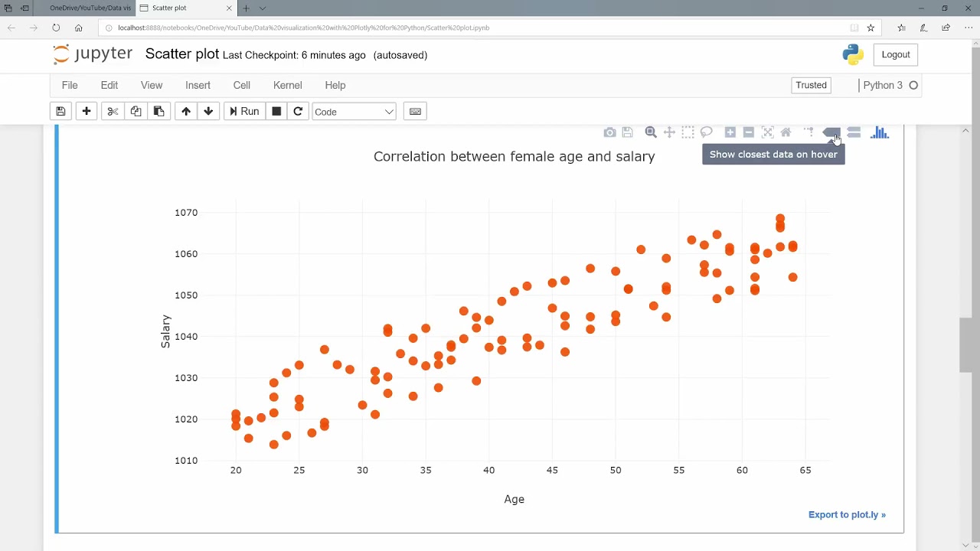Expand the tab preview chevron
Image resolution: width=980 pixels, height=551 pixels.
263,8
